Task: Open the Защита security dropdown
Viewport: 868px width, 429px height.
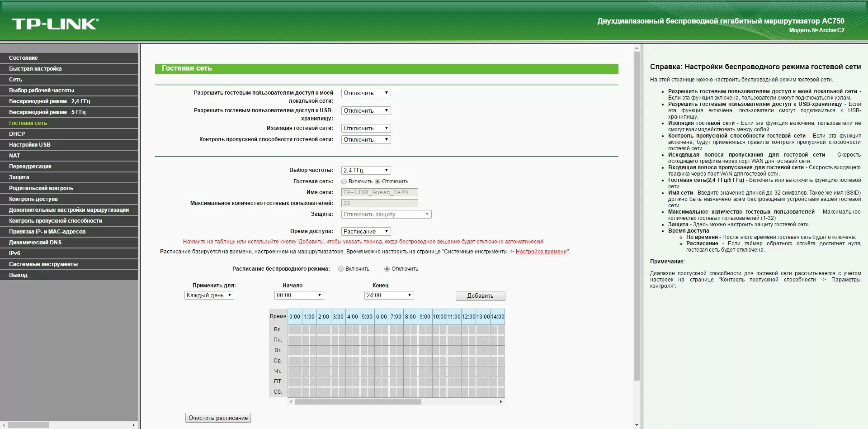Action: [386, 214]
